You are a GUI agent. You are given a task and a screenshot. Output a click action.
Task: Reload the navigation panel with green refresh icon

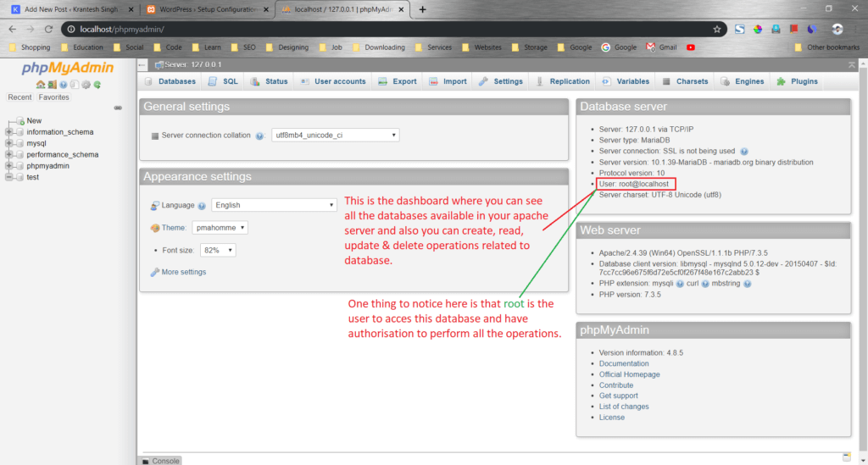tap(97, 85)
